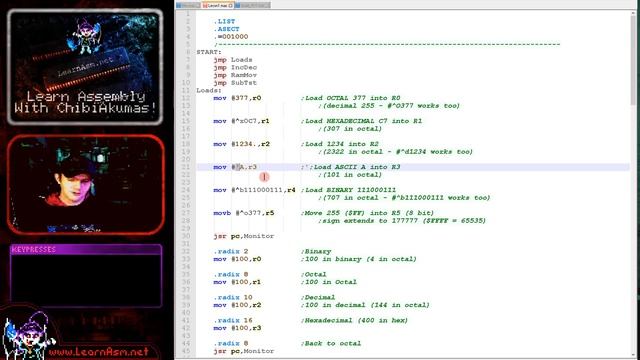The height and width of the screenshot is (360, 640).
Task: Click comment 'Hexadecimal (400 in hex)'
Action: pyautogui.click(x=355, y=320)
